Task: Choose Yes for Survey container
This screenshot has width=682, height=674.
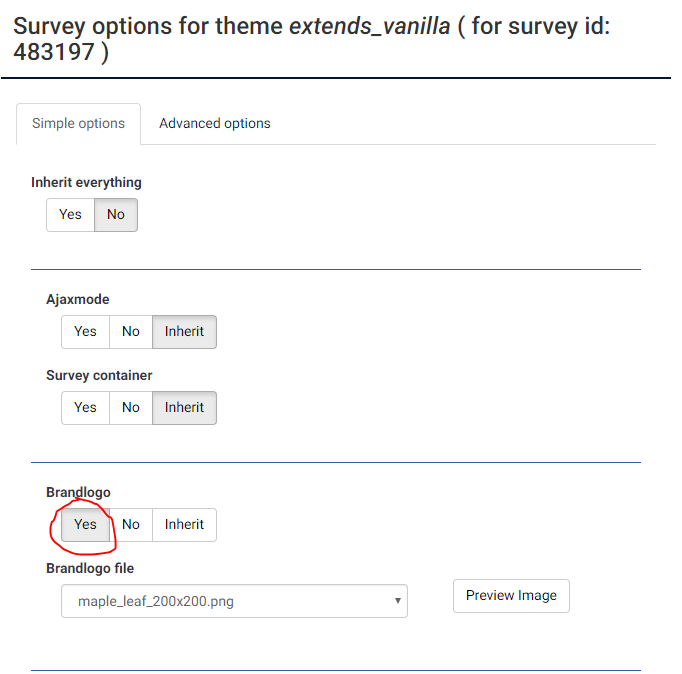Action: pos(85,407)
